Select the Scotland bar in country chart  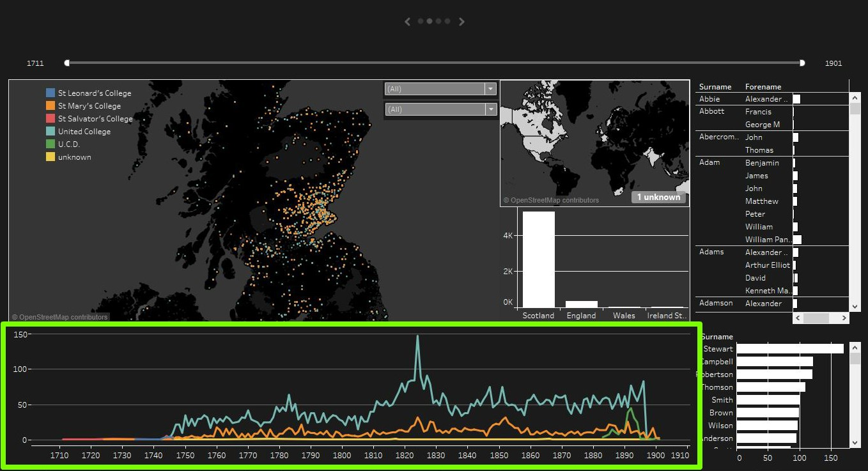538,259
